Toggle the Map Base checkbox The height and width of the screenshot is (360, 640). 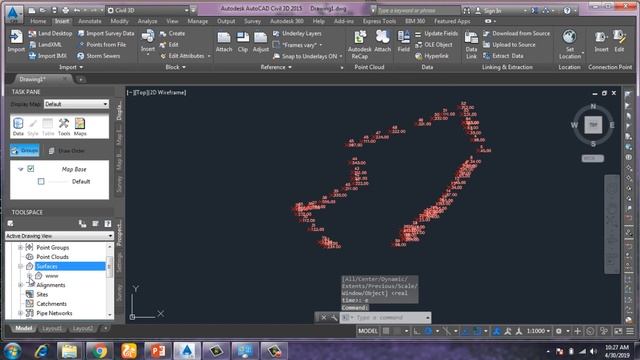[31, 169]
